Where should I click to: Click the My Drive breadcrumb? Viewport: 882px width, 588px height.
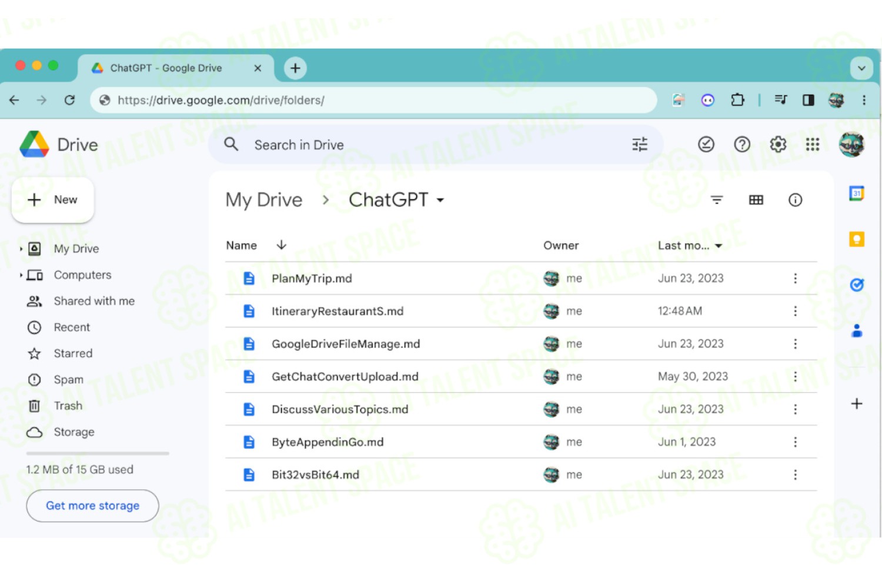[x=264, y=200]
